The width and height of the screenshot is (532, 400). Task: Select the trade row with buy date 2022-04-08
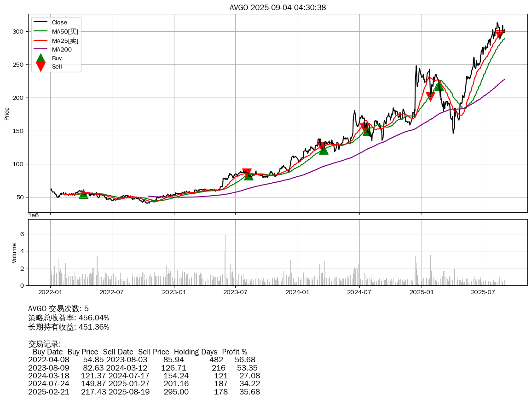pos(142,359)
